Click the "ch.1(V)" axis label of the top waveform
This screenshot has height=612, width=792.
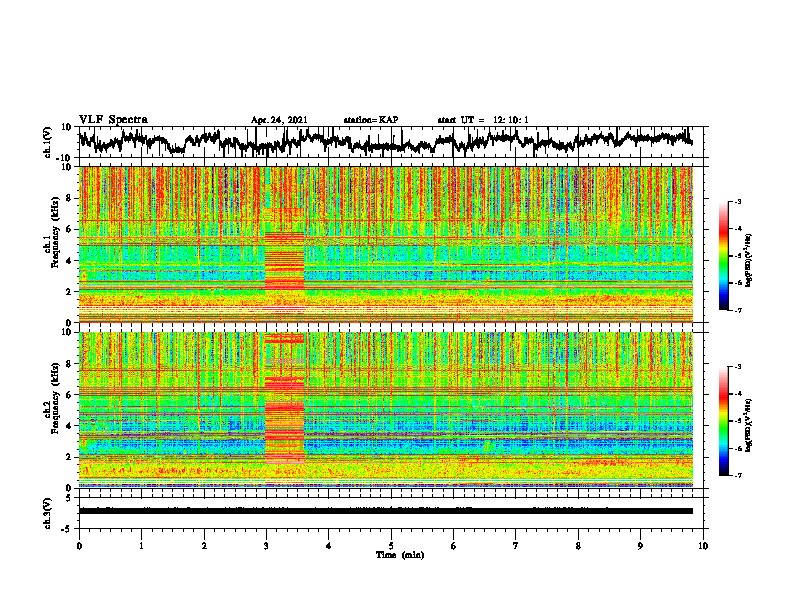(48, 142)
